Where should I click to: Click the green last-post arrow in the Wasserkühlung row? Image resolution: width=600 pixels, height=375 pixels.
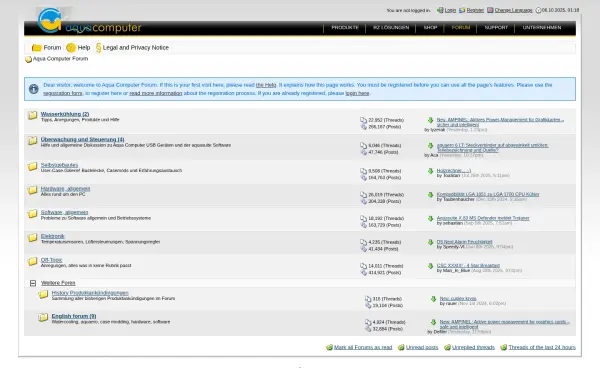pyautogui.click(x=430, y=120)
